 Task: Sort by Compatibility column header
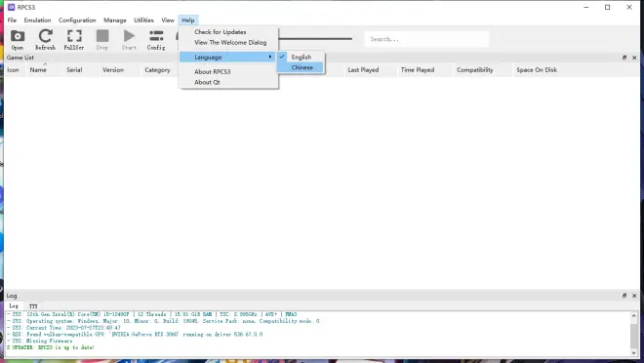[x=475, y=70]
